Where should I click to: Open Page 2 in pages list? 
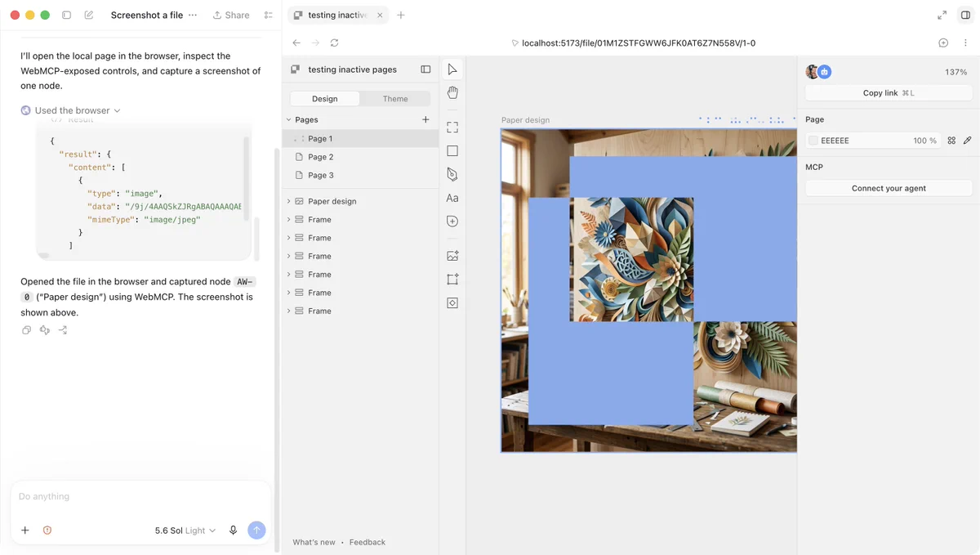[x=360, y=157]
